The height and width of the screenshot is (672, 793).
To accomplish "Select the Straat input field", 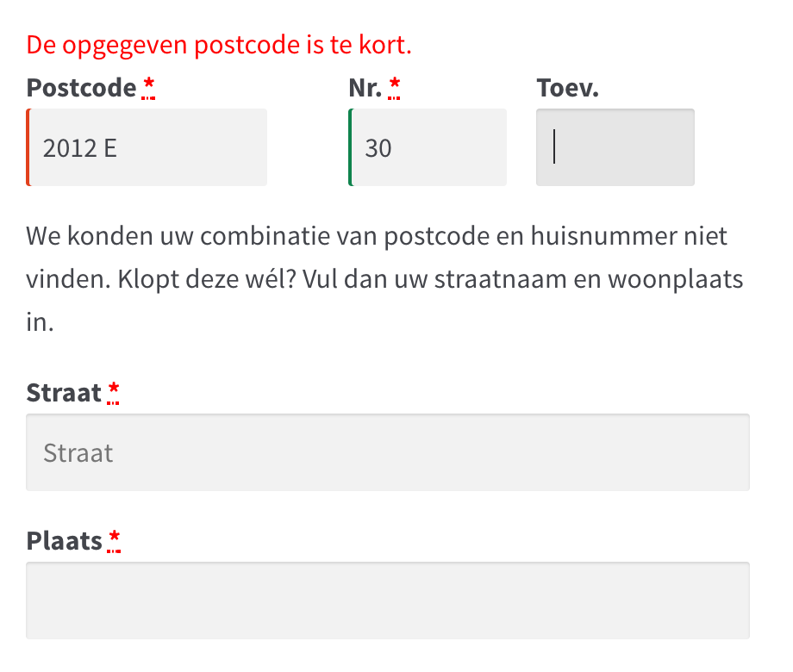I will tap(388, 452).
